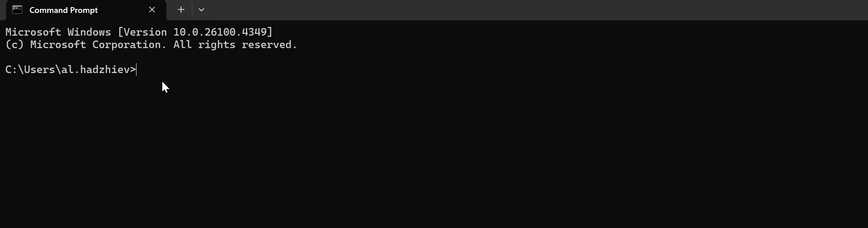Click the Microsoft Windows version line
Screen dimensions: 868x228
click(139, 32)
